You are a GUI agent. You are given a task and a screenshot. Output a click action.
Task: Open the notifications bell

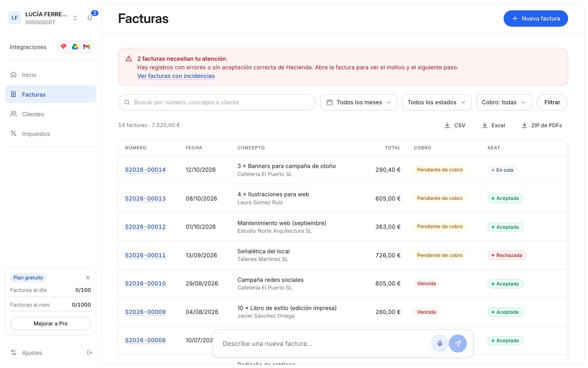tap(90, 18)
